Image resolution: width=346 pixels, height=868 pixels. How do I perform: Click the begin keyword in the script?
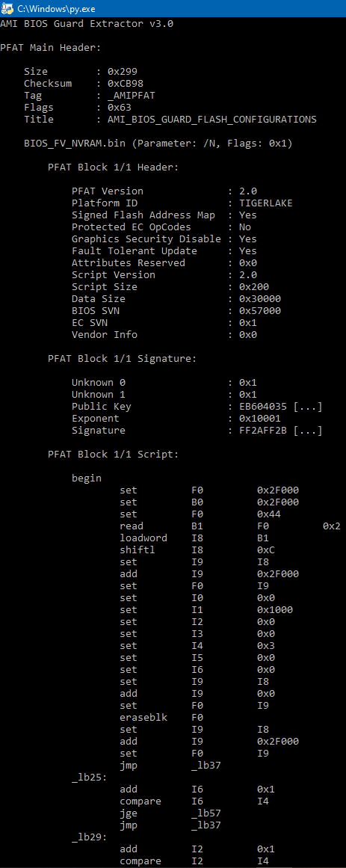point(87,478)
